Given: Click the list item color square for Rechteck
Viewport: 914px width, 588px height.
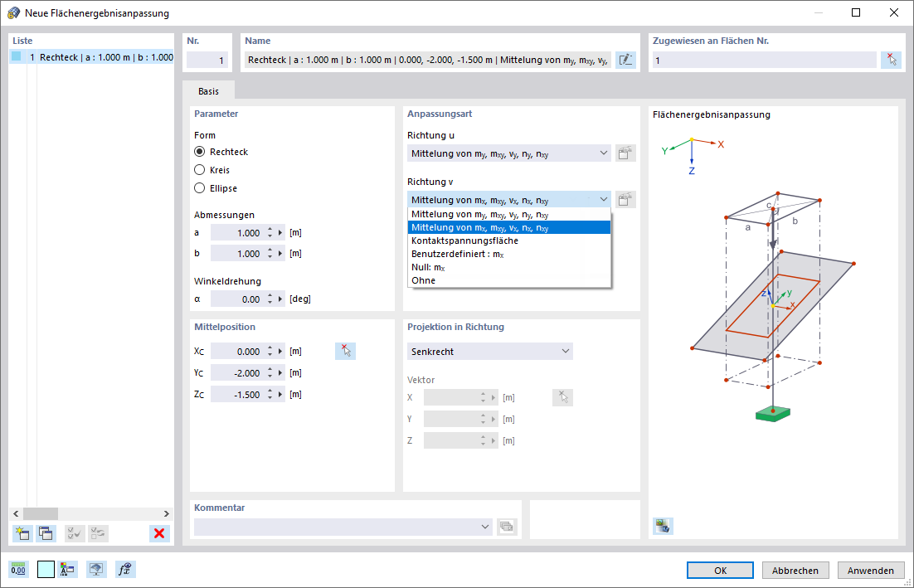Looking at the screenshot, I should [17, 56].
